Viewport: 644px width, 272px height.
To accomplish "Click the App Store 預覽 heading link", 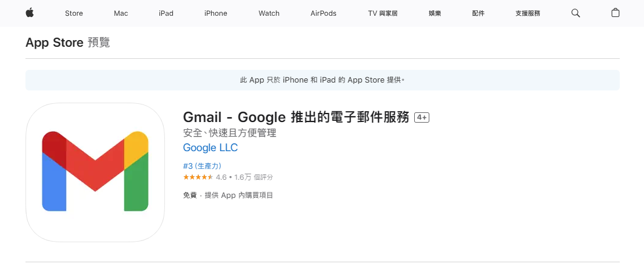I will [x=67, y=42].
